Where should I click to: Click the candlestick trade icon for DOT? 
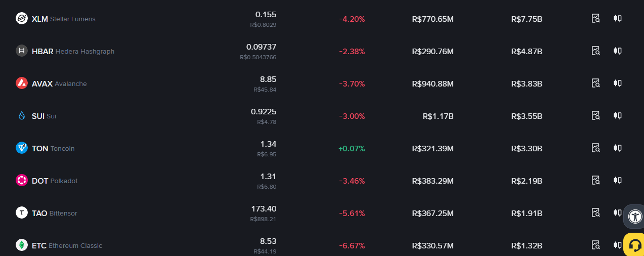tap(617, 181)
